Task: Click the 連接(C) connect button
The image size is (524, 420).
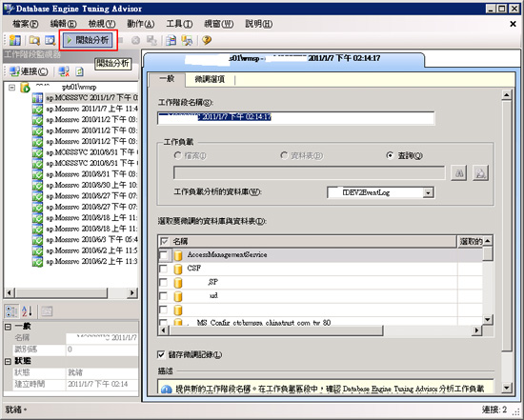Action: [29, 71]
